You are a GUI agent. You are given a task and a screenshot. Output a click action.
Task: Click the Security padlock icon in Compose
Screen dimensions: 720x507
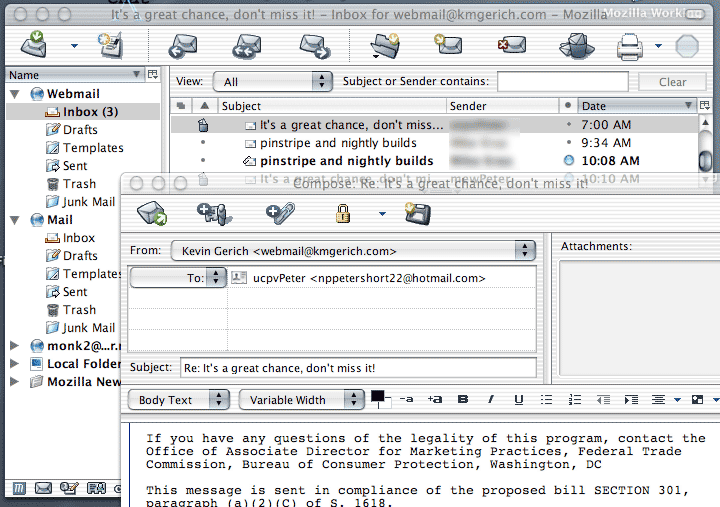click(343, 214)
